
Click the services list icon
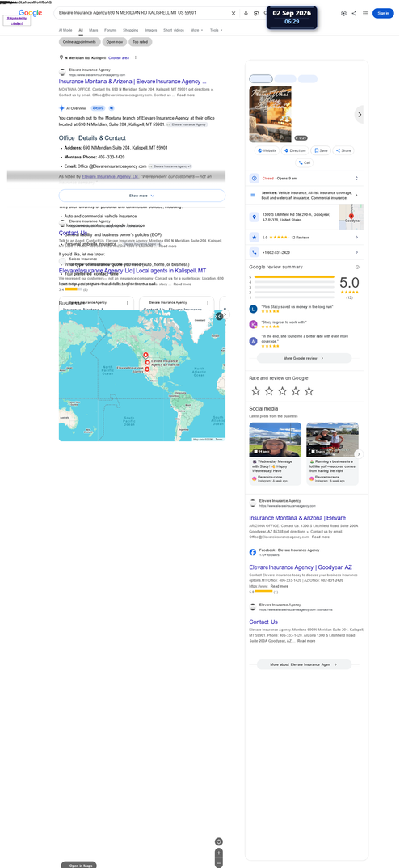pyautogui.click(x=252, y=195)
